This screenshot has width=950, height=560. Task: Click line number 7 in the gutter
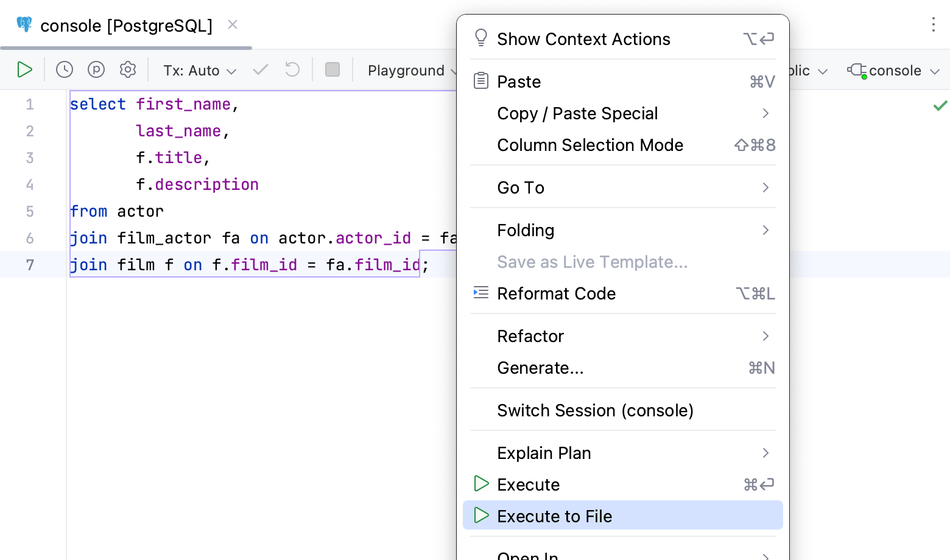point(29,264)
